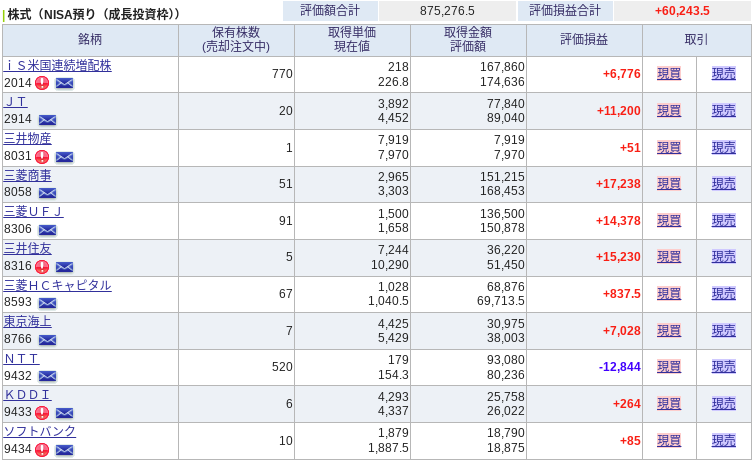Click the 評価損益 column header
752x461 pixels.
584,40
